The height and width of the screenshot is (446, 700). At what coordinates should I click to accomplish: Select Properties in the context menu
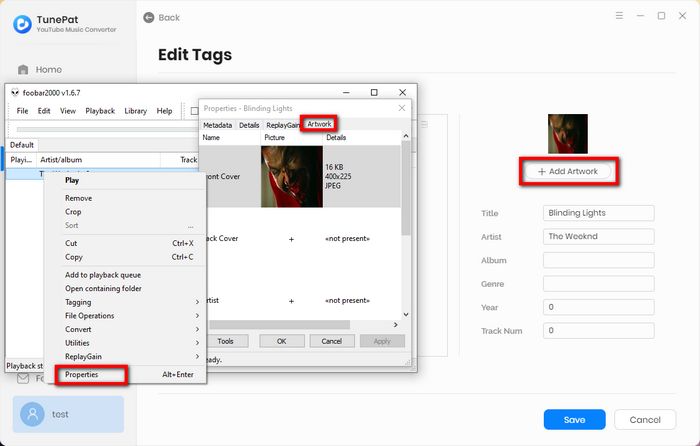tap(125, 375)
